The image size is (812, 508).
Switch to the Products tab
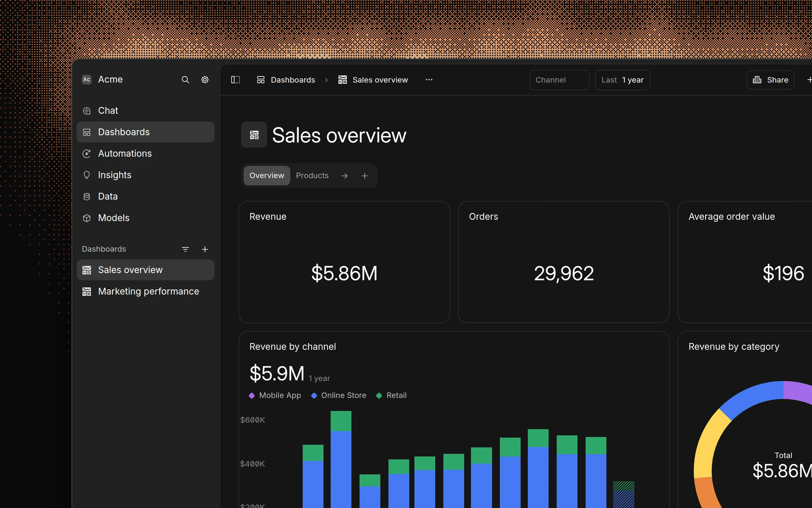pyautogui.click(x=312, y=176)
